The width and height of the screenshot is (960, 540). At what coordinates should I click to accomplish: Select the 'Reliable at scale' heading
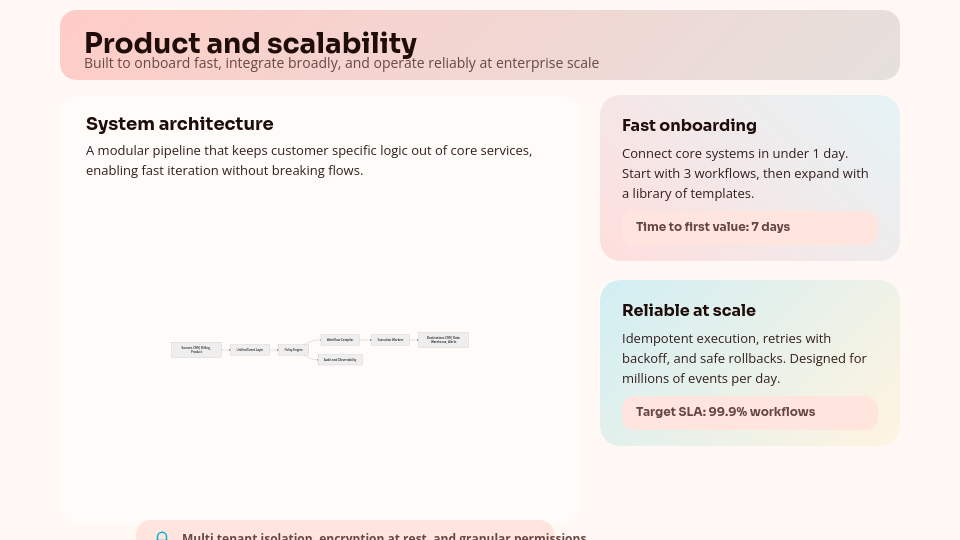688,310
